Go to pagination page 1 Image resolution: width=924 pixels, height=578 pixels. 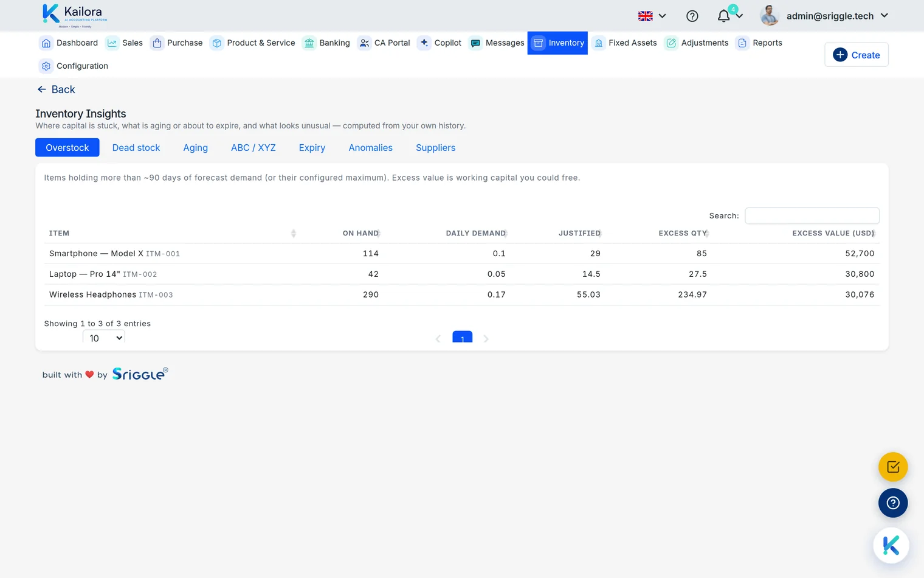point(463,337)
